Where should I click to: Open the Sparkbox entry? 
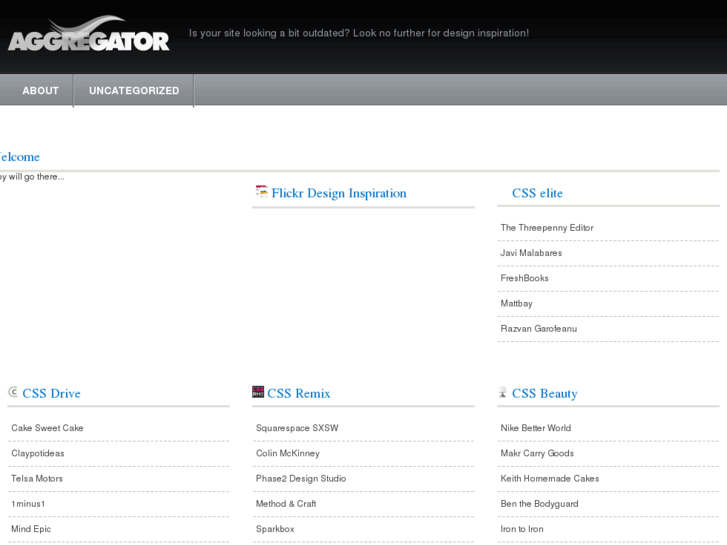click(x=275, y=529)
